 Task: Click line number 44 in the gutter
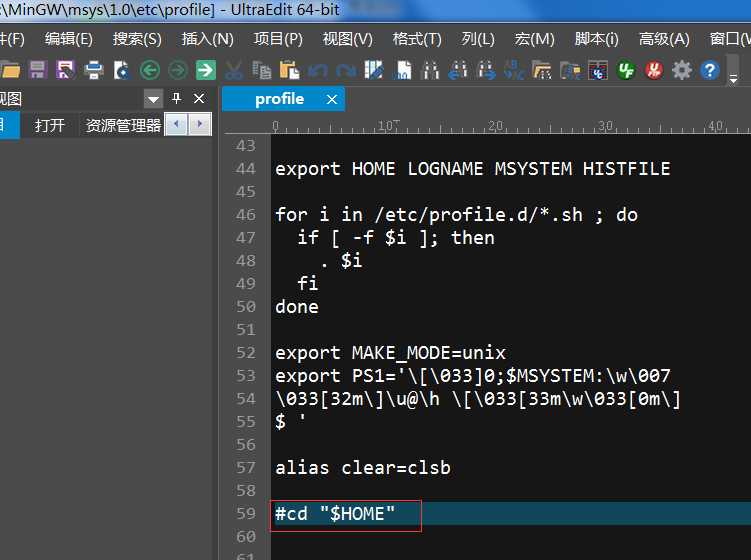[x=246, y=169]
